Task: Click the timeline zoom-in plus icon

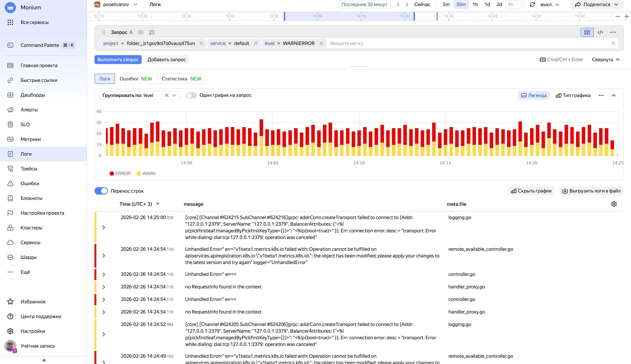Action: [x=627, y=16]
